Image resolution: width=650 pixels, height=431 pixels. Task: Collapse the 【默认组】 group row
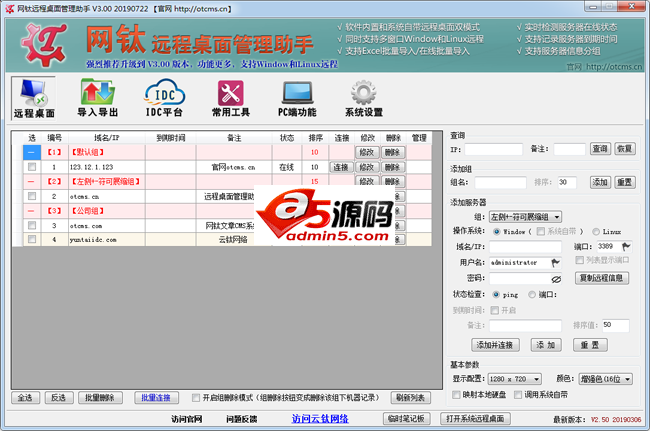coord(31,152)
